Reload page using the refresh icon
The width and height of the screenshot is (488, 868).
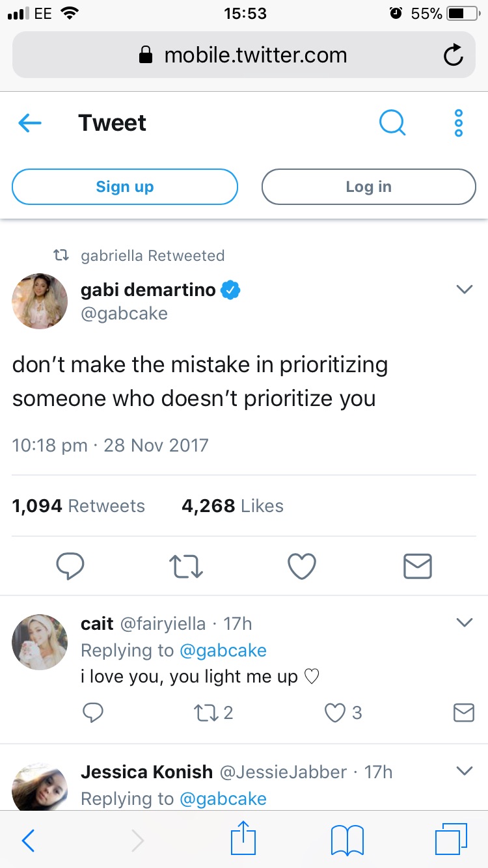click(x=453, y=56)
